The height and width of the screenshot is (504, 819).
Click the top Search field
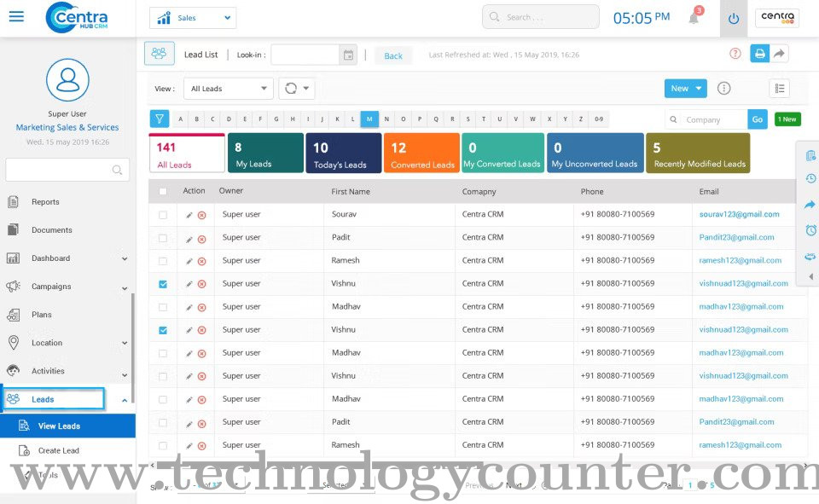[x=541, y=17]
